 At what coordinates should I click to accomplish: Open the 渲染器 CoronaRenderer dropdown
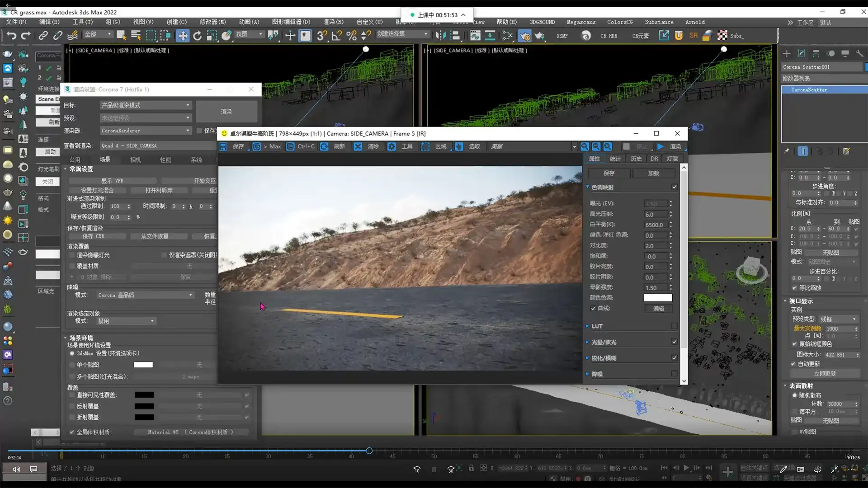click(145, 131)
